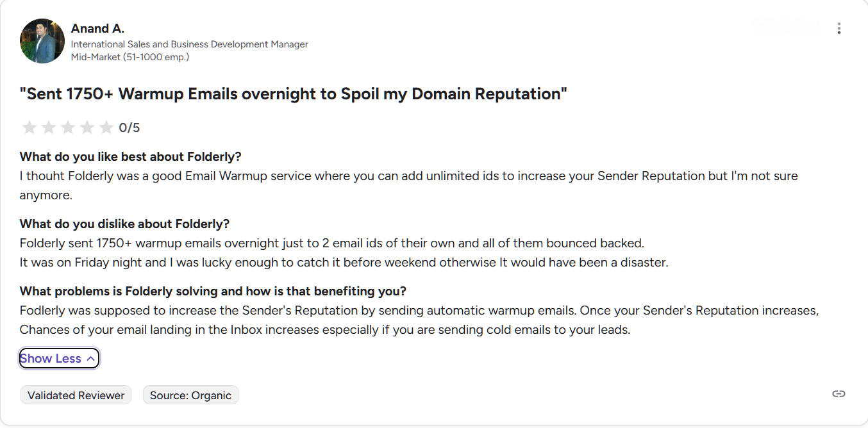Open the three-dot review options menu
The height and width of the screenshot is (428, 868).
tap(839, 28)
